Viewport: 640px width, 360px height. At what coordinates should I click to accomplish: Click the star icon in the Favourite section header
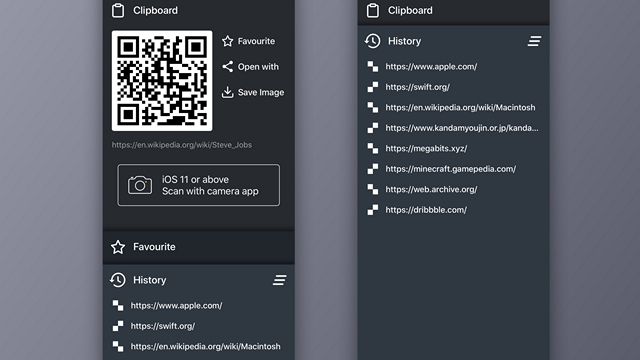click(118, 247)
